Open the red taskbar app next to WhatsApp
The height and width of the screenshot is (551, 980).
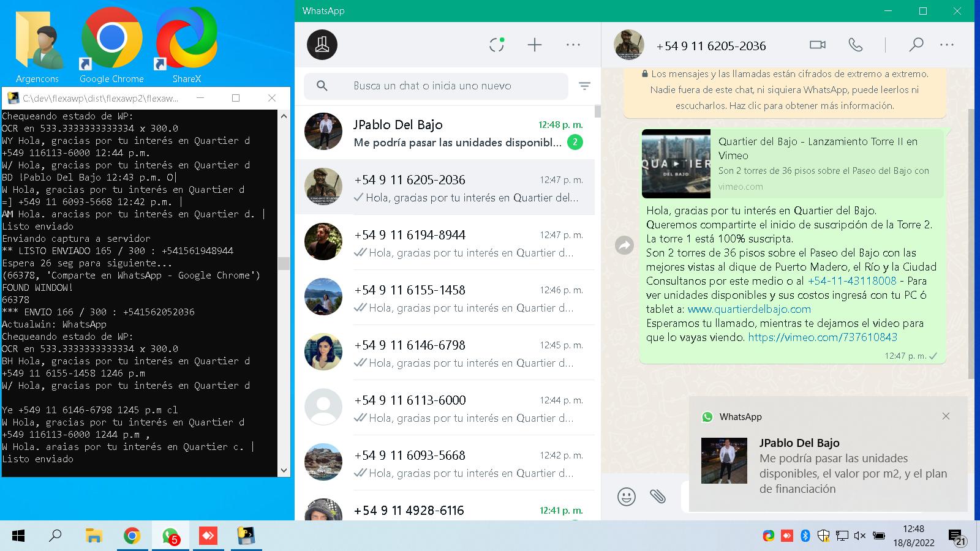coord(208,536)
